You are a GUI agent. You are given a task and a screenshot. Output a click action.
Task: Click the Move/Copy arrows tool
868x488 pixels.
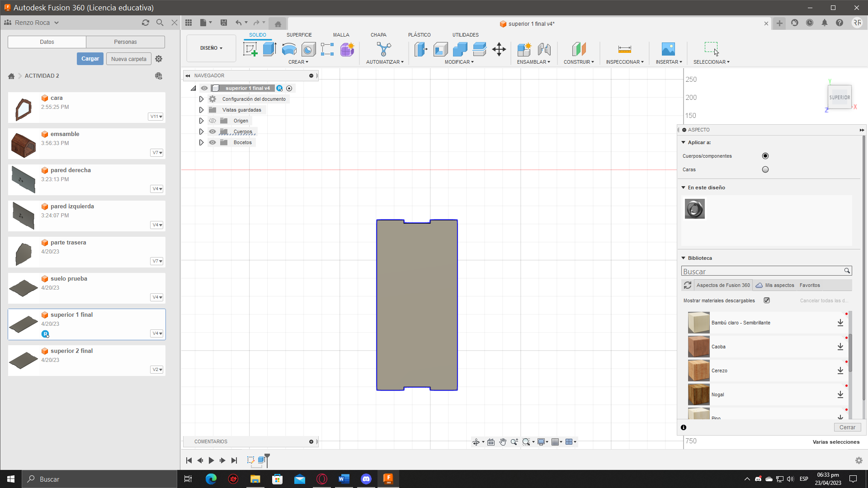[499, 49]
